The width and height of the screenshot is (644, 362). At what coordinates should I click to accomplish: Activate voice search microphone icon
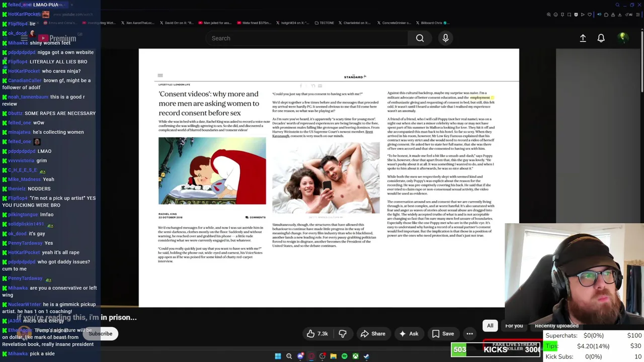[x=445, y=38]
